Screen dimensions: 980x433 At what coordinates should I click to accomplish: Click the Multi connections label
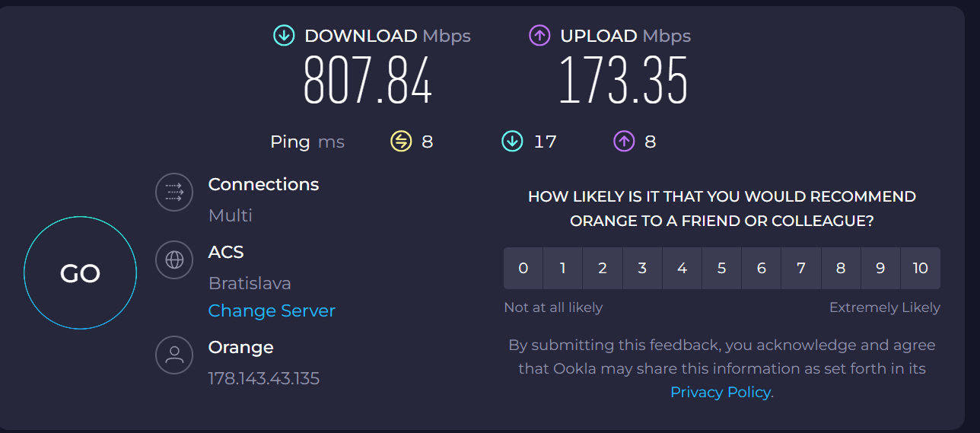click(230, 215)
